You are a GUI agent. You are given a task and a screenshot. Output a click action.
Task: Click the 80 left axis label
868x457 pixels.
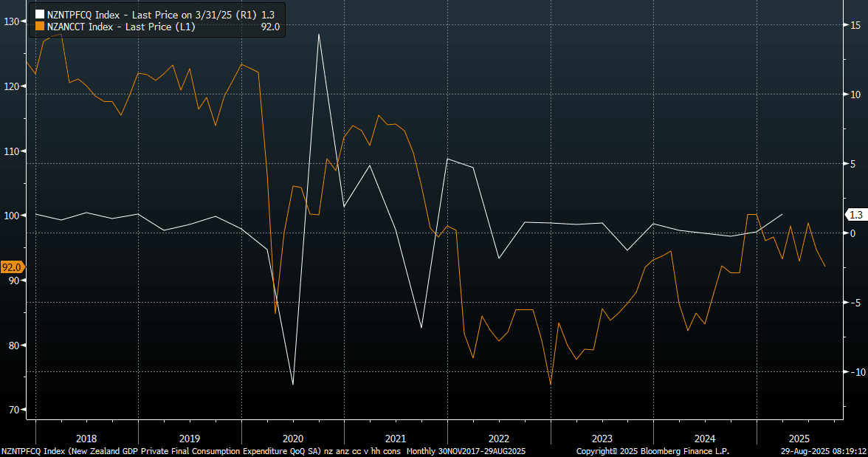[13, 345]
